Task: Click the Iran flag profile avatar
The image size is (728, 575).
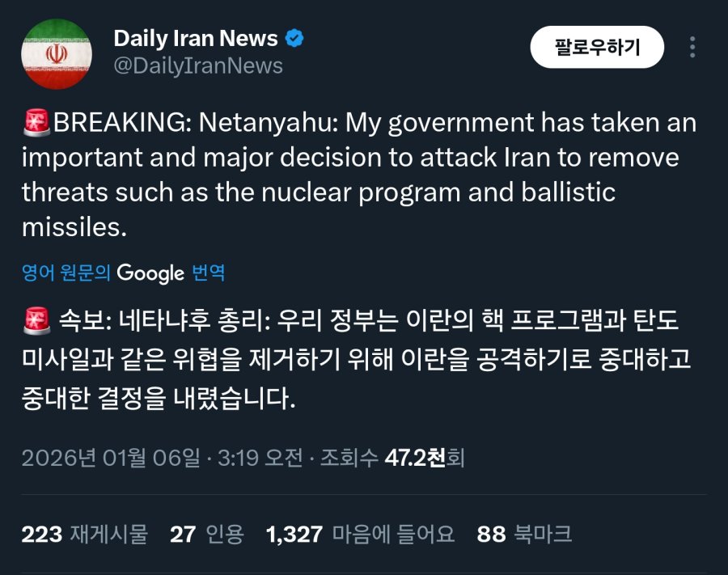Action: coord(56,53)
